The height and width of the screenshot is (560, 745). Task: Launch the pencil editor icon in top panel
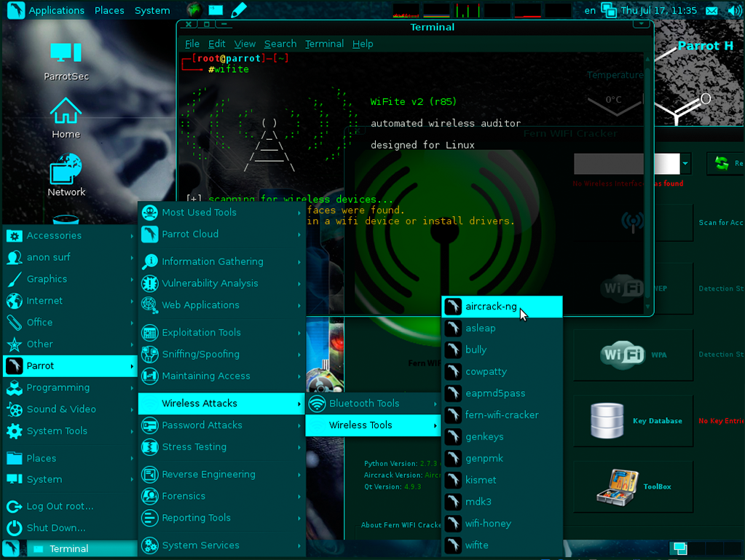tap(239, 10)
